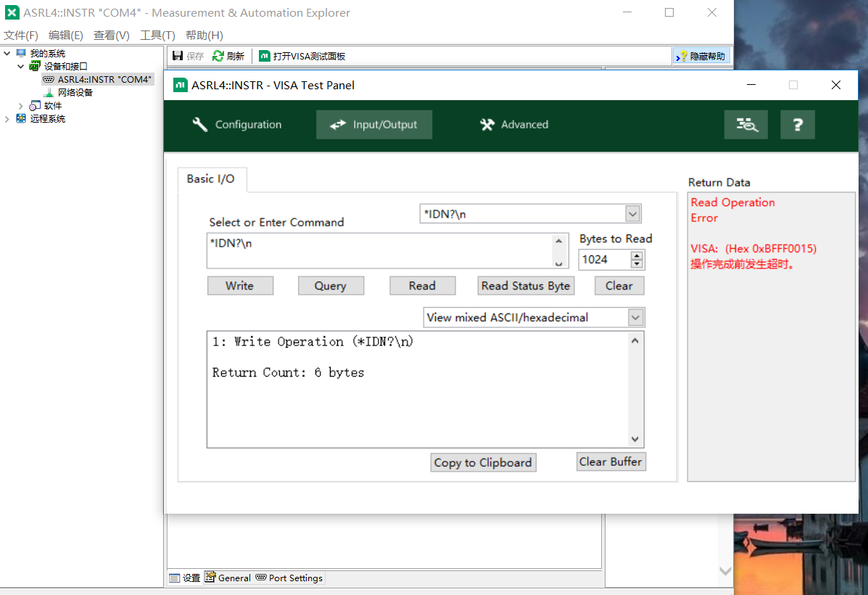The image size is (868, 595).
Task: Click the Bytes to Read field
Action: [605, 259]
